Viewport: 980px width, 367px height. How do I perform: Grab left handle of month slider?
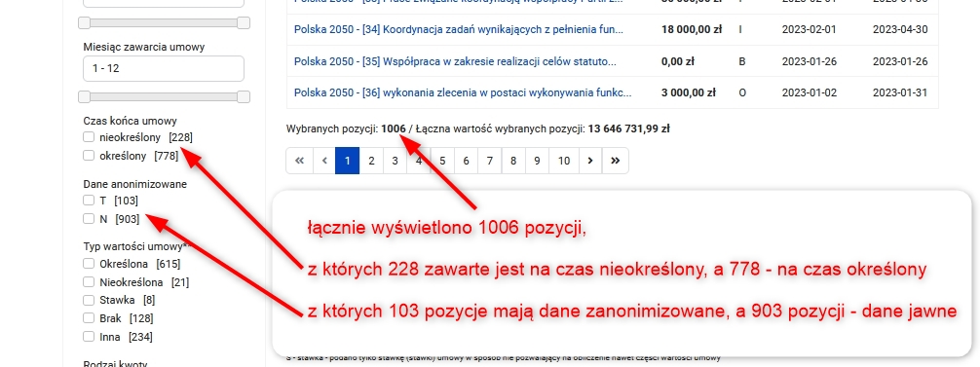click(84, 96)
